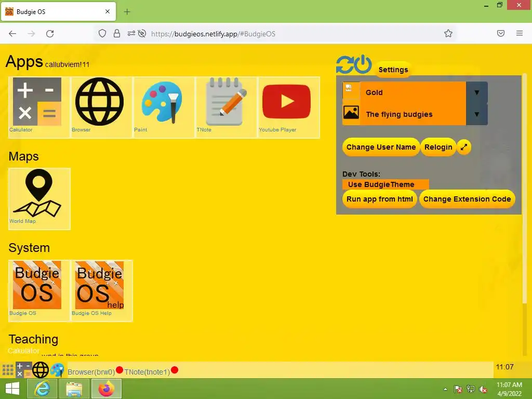The height and width of the screenshot is (399, 532).
Task: Click the permissions icon in the address bar
Action: click(x=131, y=33)
